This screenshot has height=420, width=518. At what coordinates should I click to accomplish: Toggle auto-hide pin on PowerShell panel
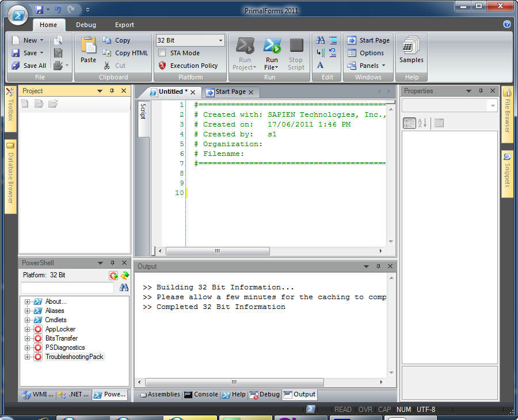(x=112, y=263)
